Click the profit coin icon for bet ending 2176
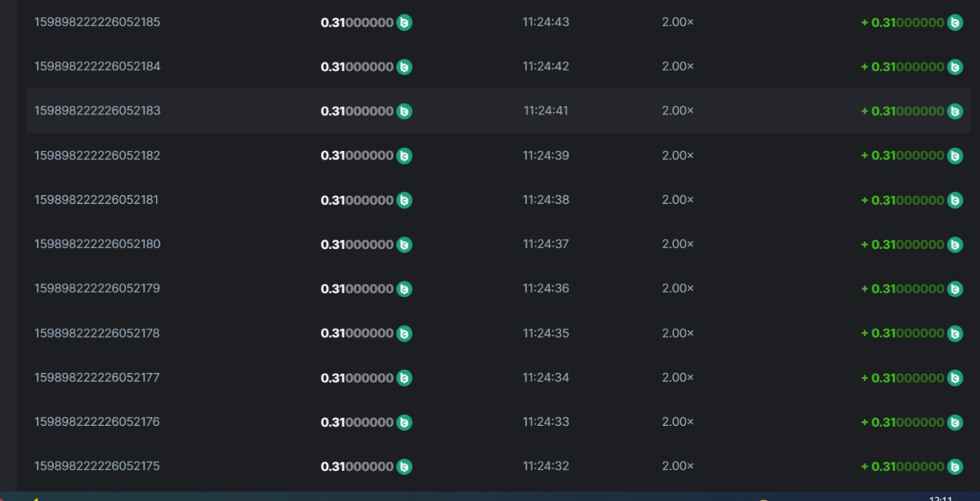This screenshot has height=501, width=980. pos(955,423)
